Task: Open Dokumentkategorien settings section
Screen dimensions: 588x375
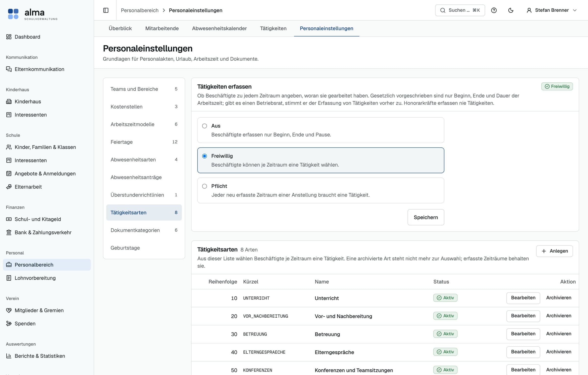Action: pyautogui.click(x=144, y=230)
